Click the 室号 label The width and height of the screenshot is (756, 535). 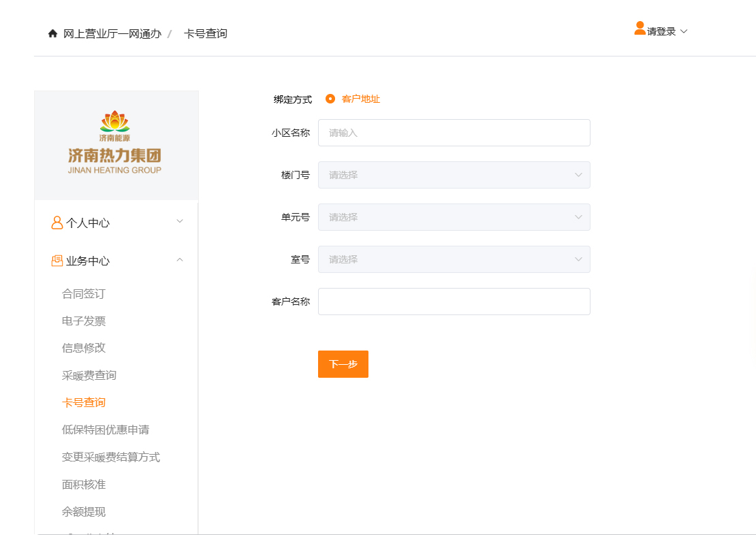tap(300, 259)
